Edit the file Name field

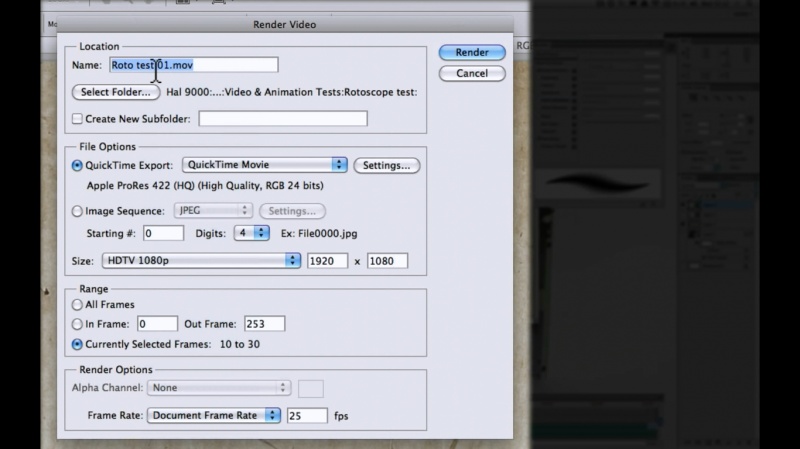pos(194,65)
